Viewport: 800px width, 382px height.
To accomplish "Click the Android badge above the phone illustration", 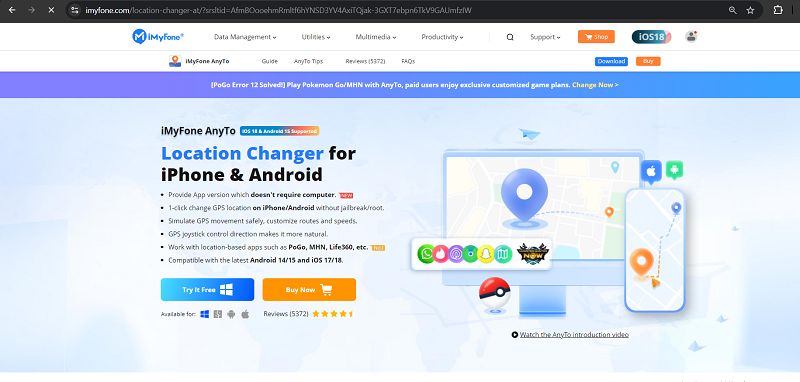I will [x=674, y=170].
